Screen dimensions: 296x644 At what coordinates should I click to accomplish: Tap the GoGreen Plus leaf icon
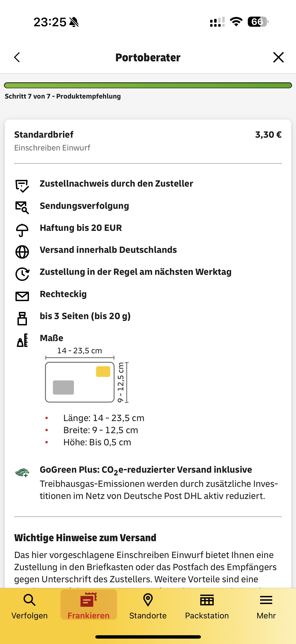(x=22, y=472)
